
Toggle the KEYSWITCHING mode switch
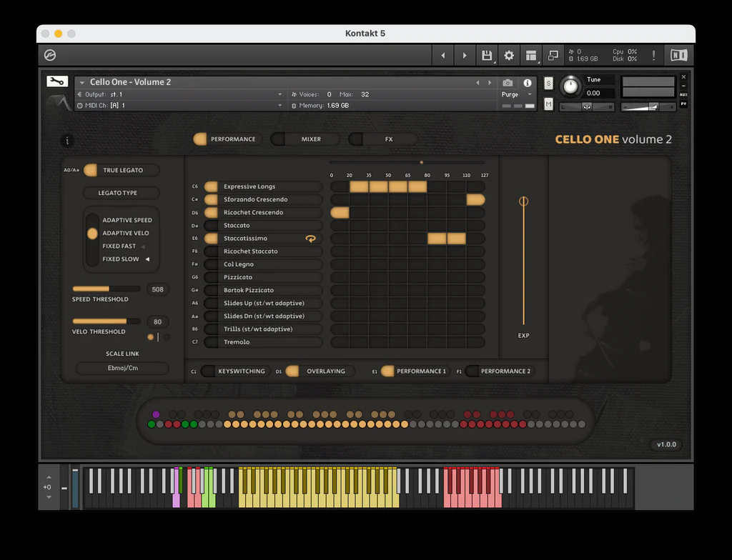(x=208, y=371)
